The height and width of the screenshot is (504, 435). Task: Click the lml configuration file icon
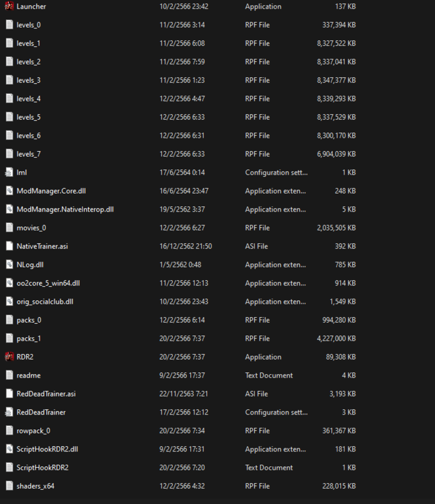click(9, 173)
